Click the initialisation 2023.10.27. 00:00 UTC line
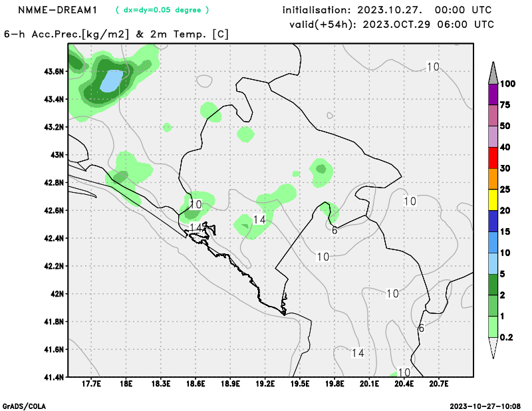The height and width of the screenshot is (411, 532). pos(387,10)
